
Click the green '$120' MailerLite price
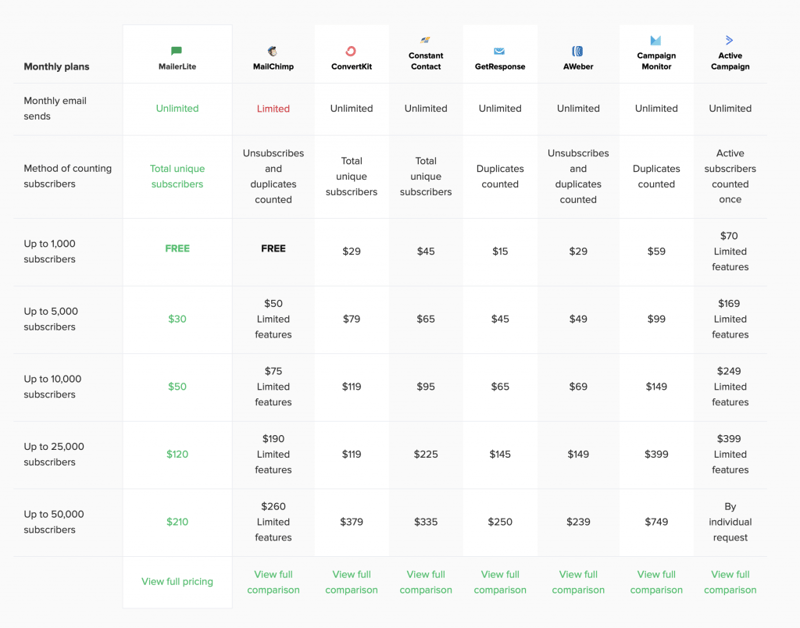click(177, 454)
